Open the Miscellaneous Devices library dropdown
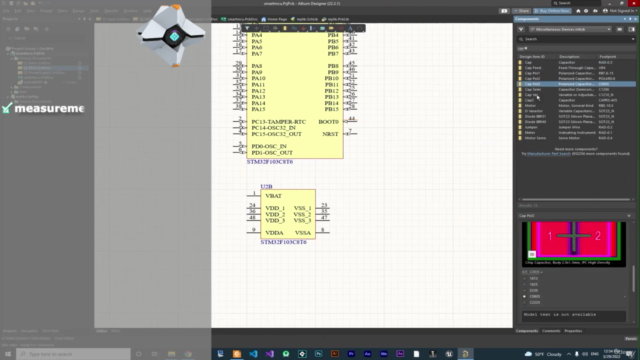 (x=570, y=29)
